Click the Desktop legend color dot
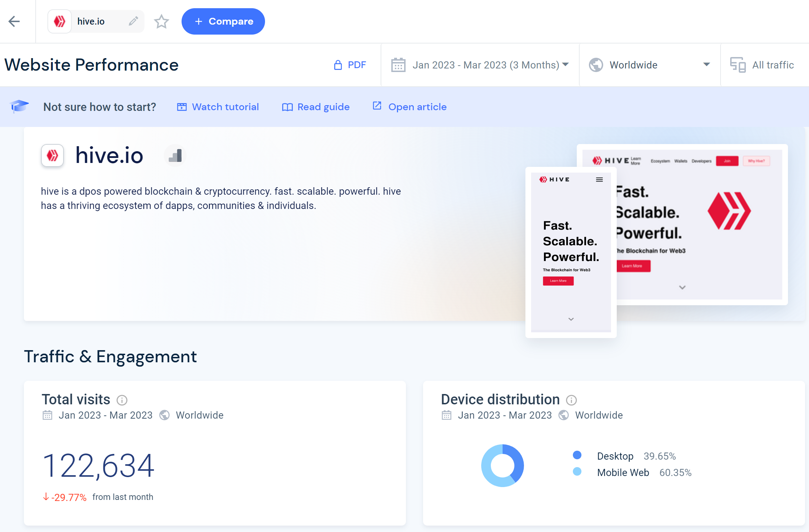 pyautogui.click(x=577, y=455)
